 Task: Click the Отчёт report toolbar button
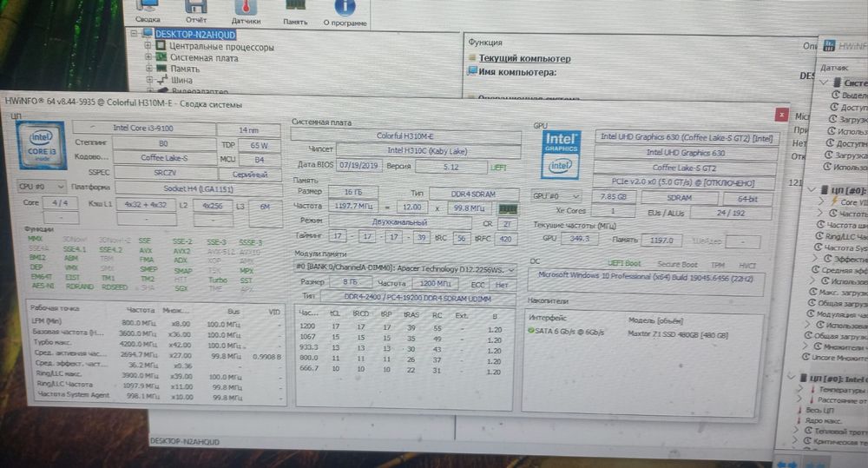point(196,11)
